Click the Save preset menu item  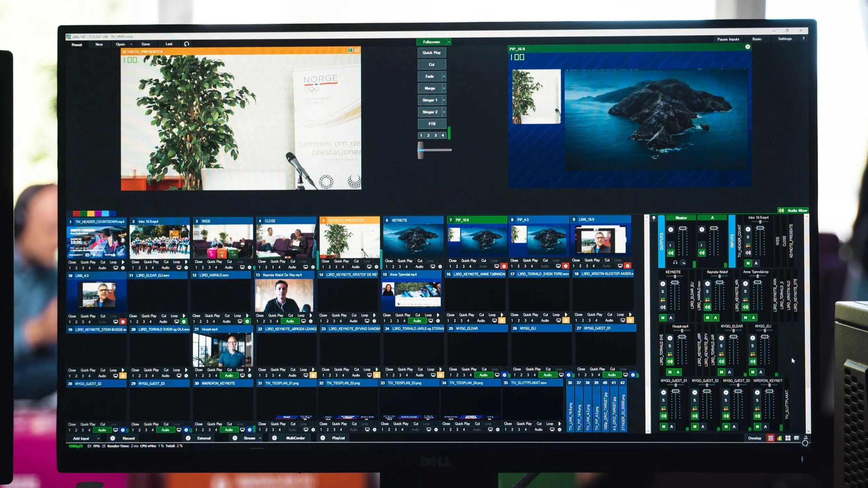point(145,44)
